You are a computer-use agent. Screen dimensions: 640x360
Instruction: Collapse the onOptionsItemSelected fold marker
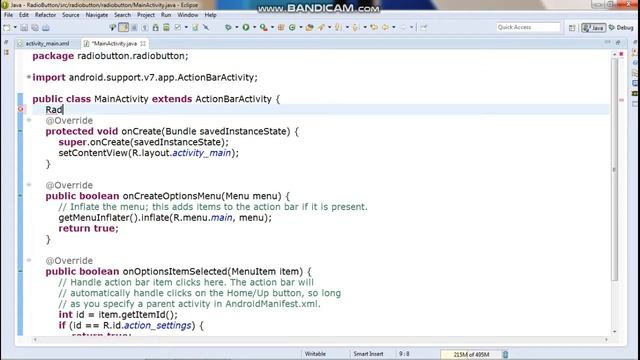tap(29, 260)
